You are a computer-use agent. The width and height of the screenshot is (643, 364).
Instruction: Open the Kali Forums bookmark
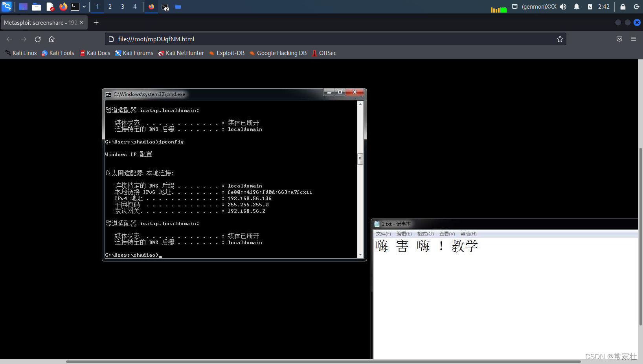(134, 53)
